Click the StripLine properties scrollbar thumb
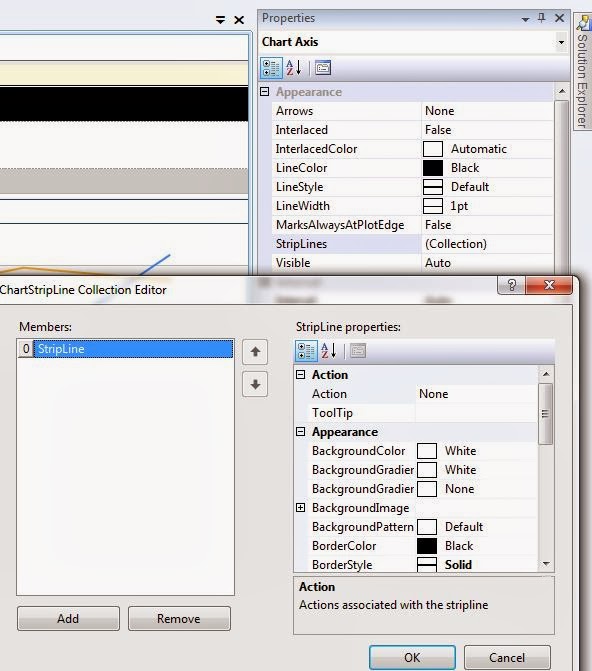The image size is (592, 671). pyautogui.click(x=545, y=414)
